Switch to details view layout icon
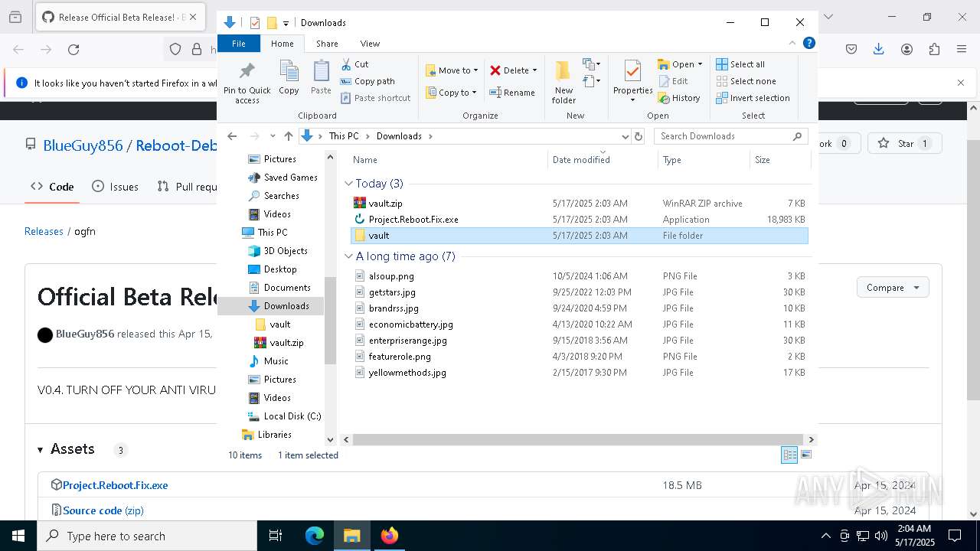The width and height of the screenshot is (980, 551). (x=789, y=455)
